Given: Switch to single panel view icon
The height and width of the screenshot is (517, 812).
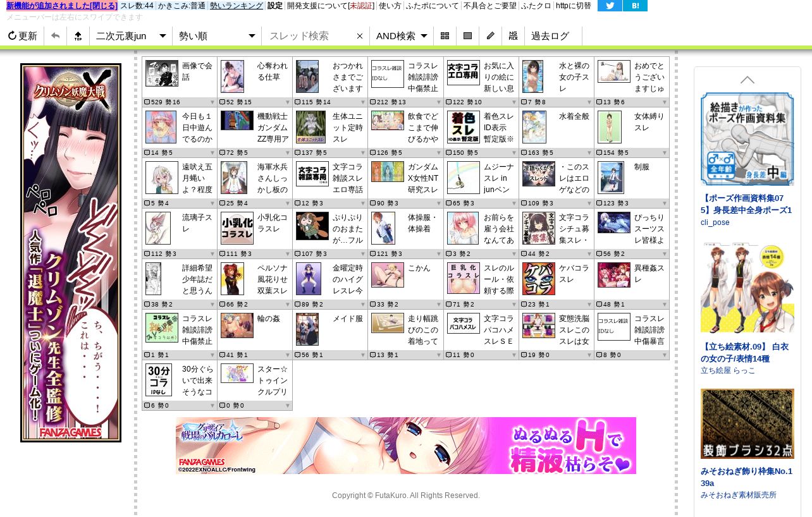Looking at the screenshot, I should point(468,36).
